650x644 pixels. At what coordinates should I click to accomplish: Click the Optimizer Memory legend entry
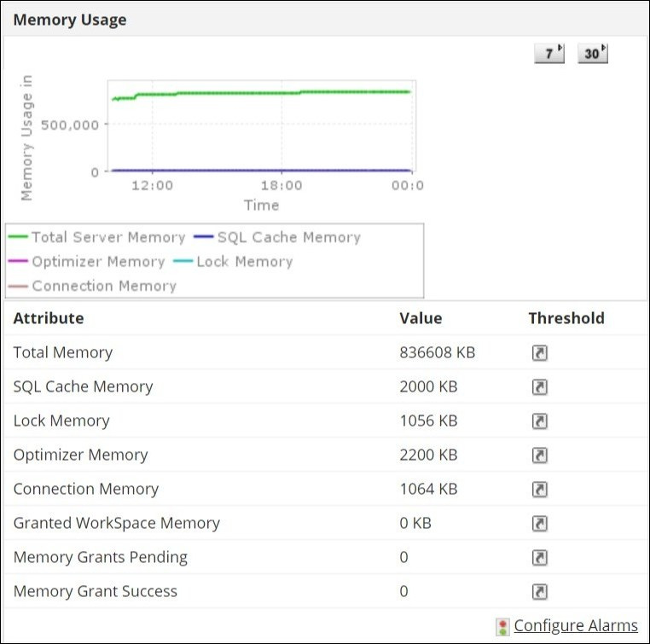[x=97, y=262]
